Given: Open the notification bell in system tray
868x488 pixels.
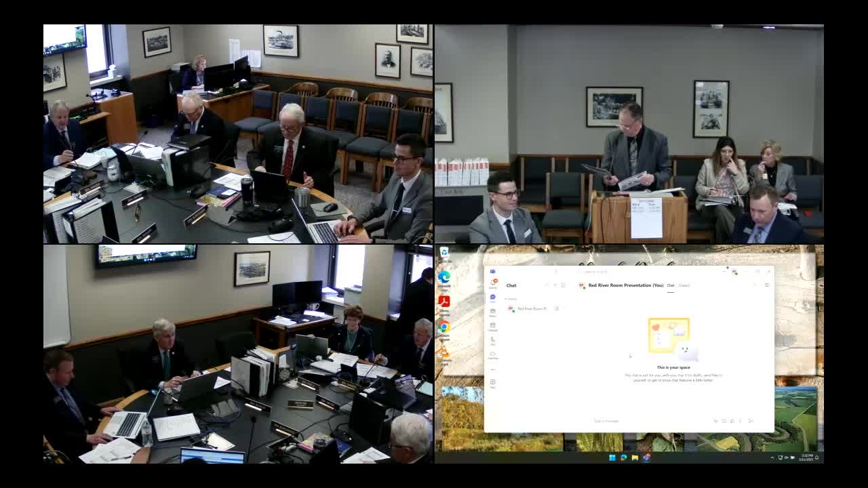Looking at the screenshot, I should click(x=817, y=457).
